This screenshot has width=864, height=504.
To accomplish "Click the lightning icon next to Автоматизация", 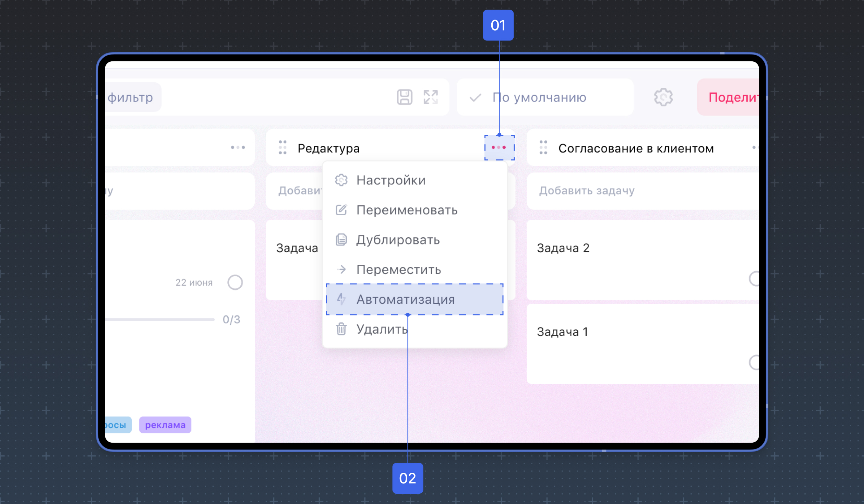I will pos(341,299).
